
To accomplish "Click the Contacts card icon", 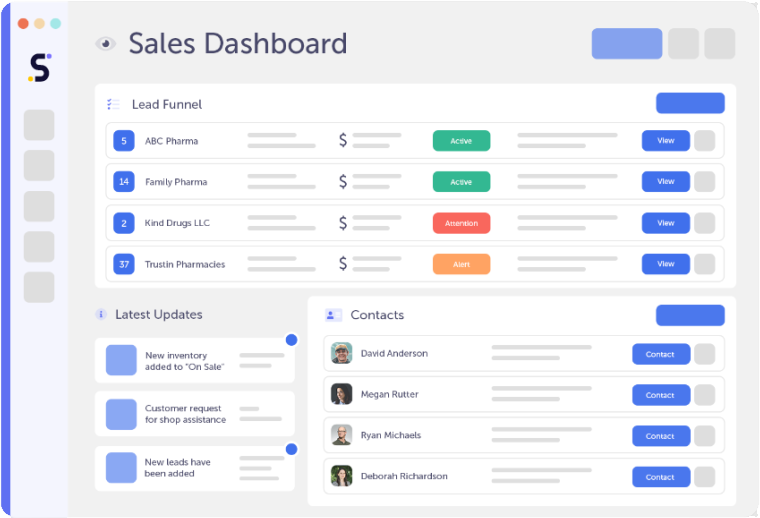I will [x=333, y=315].
